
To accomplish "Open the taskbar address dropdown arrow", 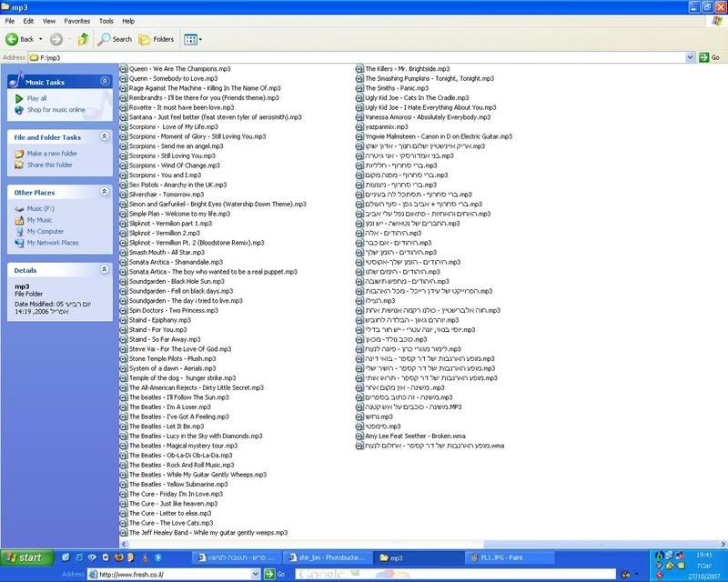I will [x=256, y=575].
